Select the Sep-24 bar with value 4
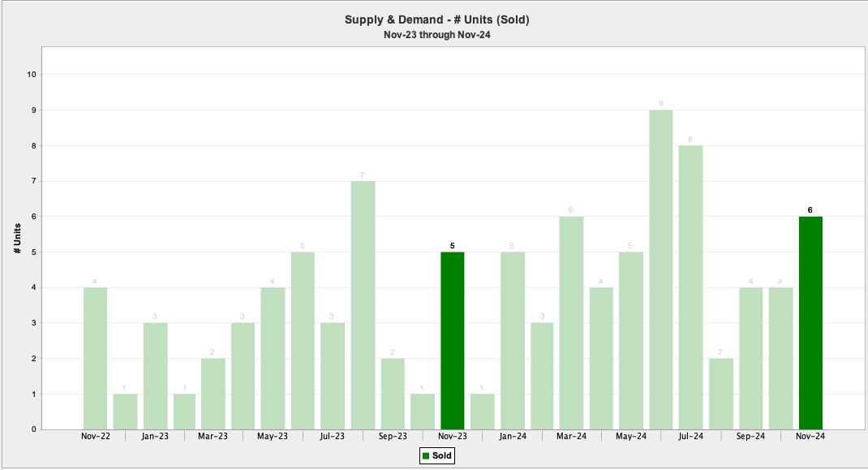Viewport: 868px width, 470px height. click(750, 358)
